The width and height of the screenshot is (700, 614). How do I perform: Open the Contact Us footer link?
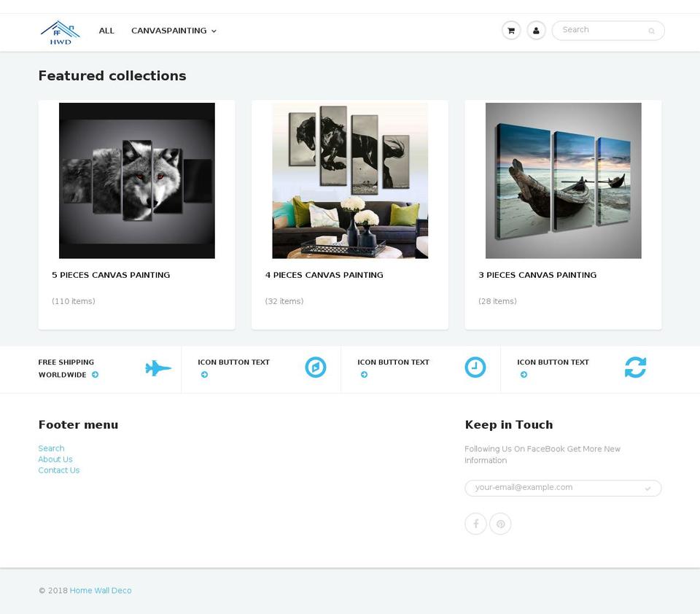(59, 470)
